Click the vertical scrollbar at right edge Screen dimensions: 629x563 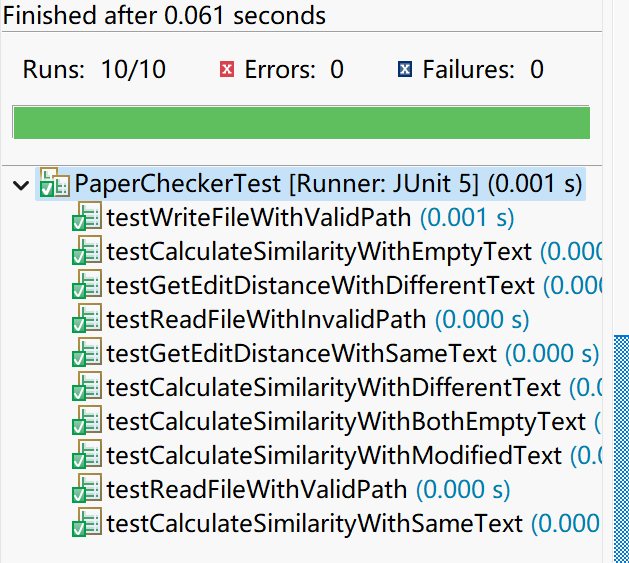(x=621, y=449)
